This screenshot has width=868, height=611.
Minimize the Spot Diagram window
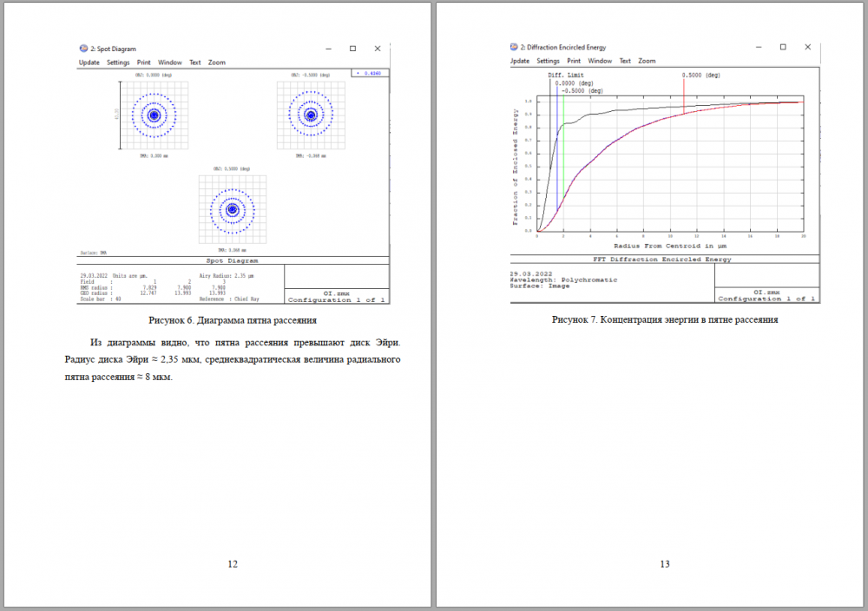(327, 49)
